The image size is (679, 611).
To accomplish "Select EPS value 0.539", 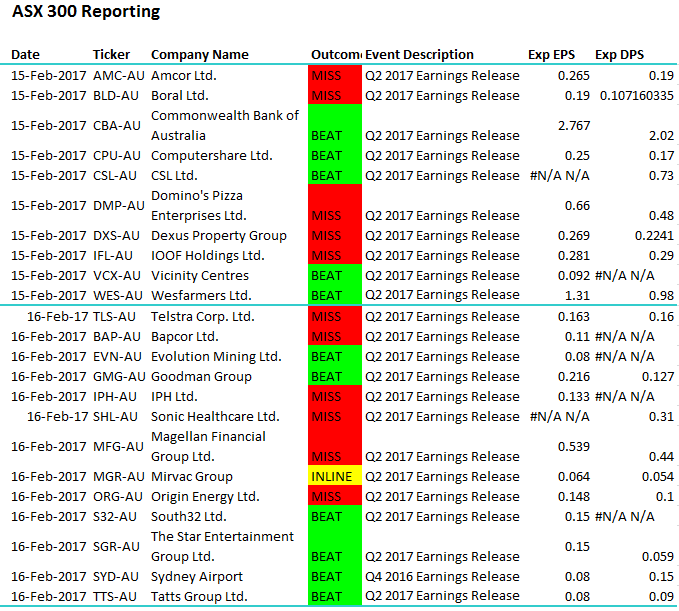I will pyautogui.click(x=573, y=446).
